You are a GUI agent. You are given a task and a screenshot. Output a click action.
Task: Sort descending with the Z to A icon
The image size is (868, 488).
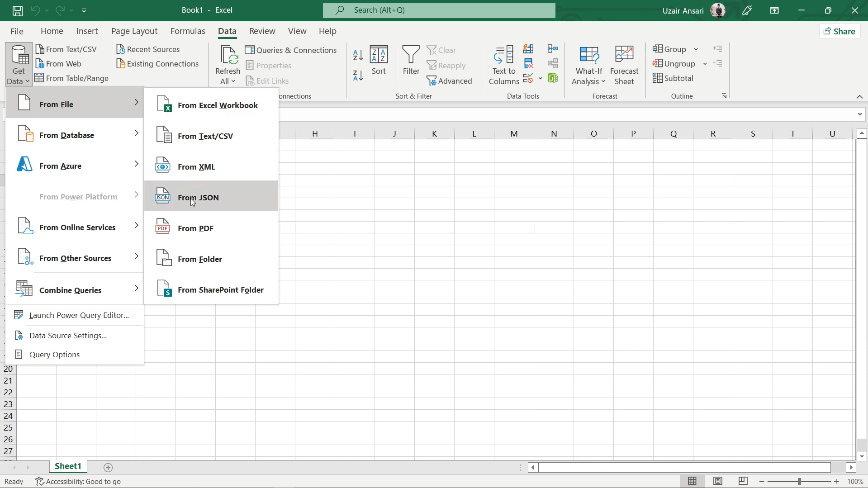coord(358,76)
